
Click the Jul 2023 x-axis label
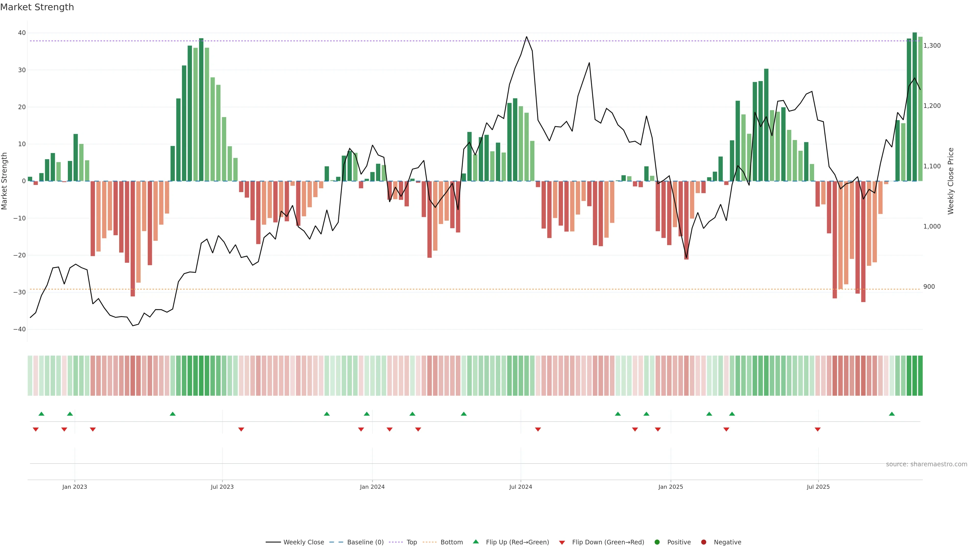222,487
